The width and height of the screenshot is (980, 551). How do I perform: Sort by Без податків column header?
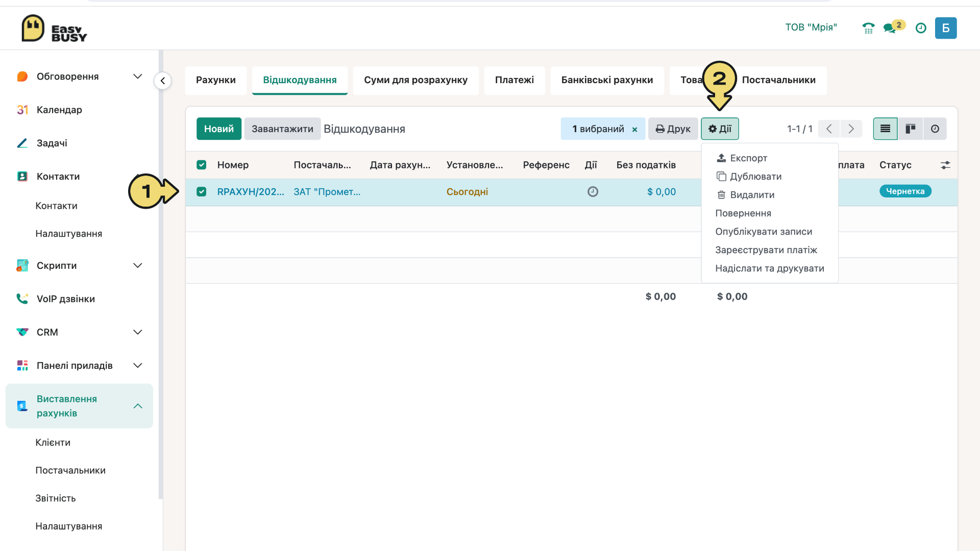pos(646,165)
